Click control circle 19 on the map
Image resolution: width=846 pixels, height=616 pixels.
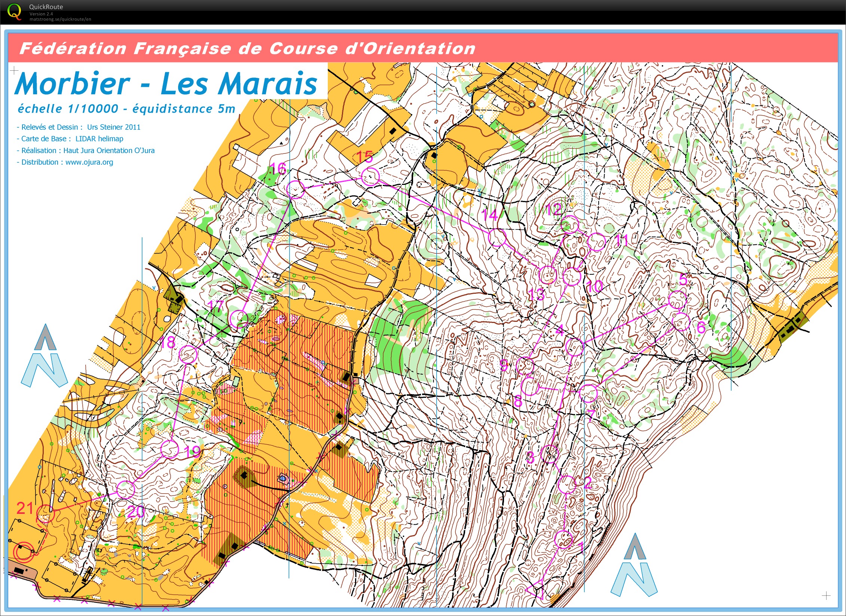[169, 449]
